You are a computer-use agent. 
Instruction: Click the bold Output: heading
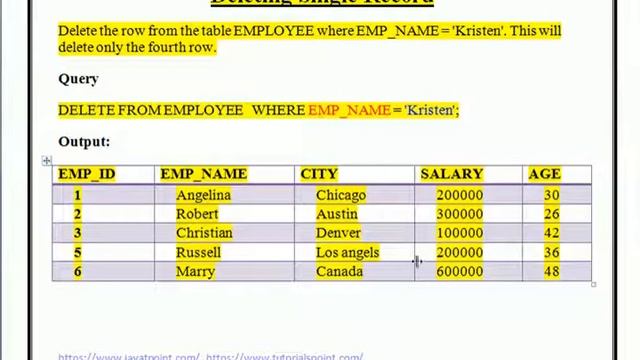point(84,142)
